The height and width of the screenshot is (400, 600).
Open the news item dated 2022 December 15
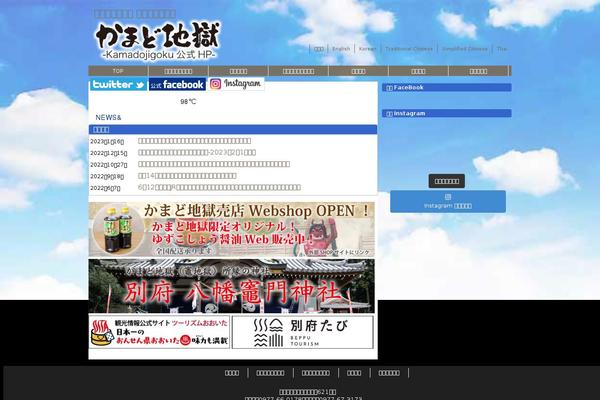tap(197, 152)
